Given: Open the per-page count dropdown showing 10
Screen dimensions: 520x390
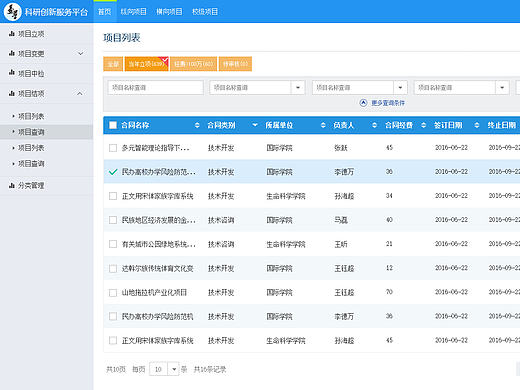Looking at the screenshot, I should [x=174, y=369].
